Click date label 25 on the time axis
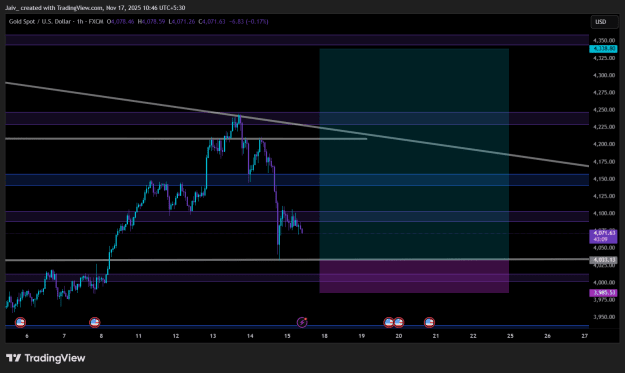Screen dimensions: 625x373 (x=510, y=336)
